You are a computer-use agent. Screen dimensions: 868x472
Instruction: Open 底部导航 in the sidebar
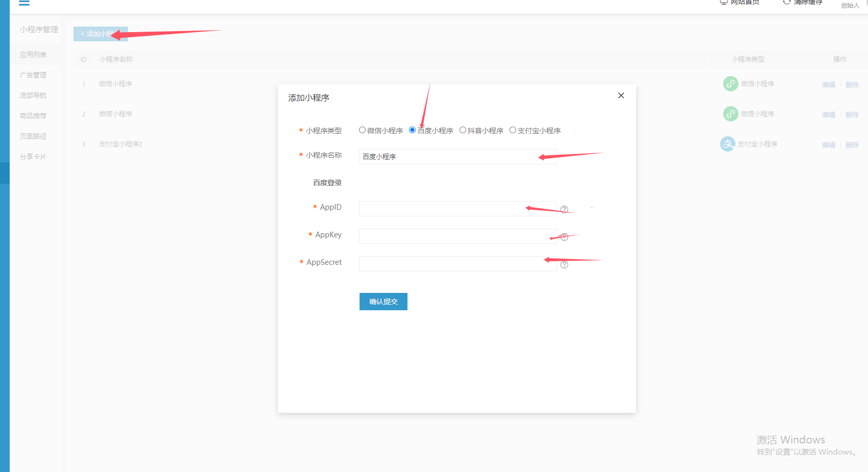[x=33, y=95]
